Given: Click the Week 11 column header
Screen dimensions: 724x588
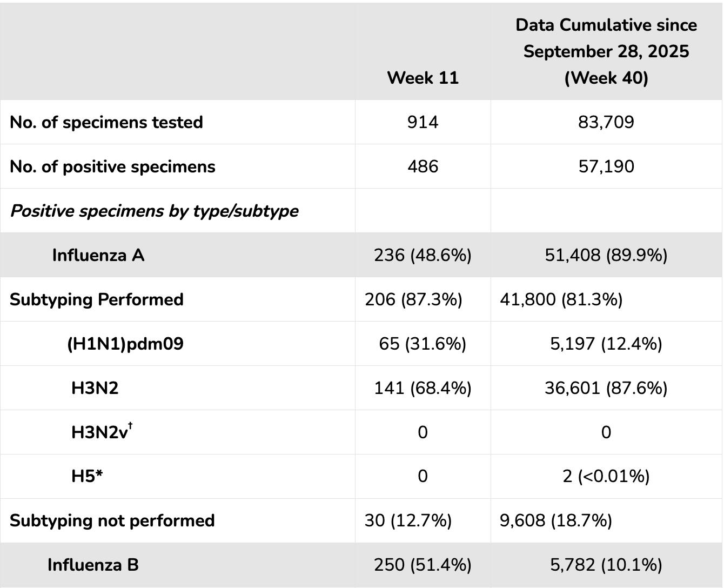Looking at the screenshot, I should [x=423, y=78].
